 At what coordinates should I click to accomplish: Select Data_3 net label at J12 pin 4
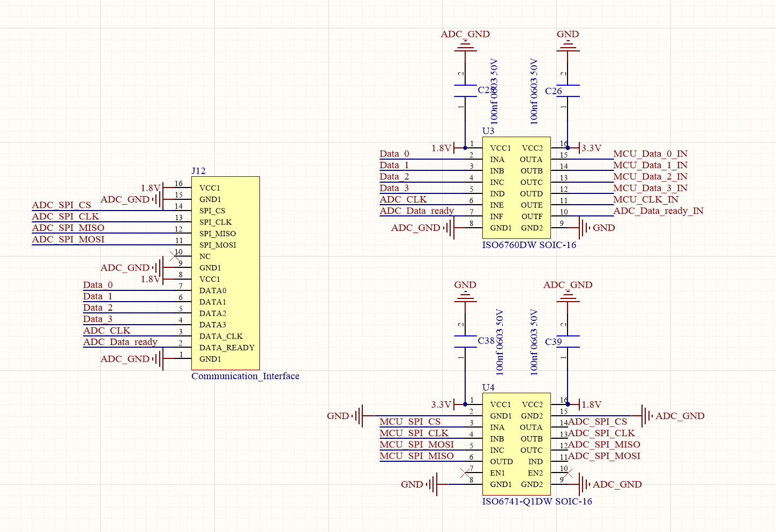click(98, 319)
